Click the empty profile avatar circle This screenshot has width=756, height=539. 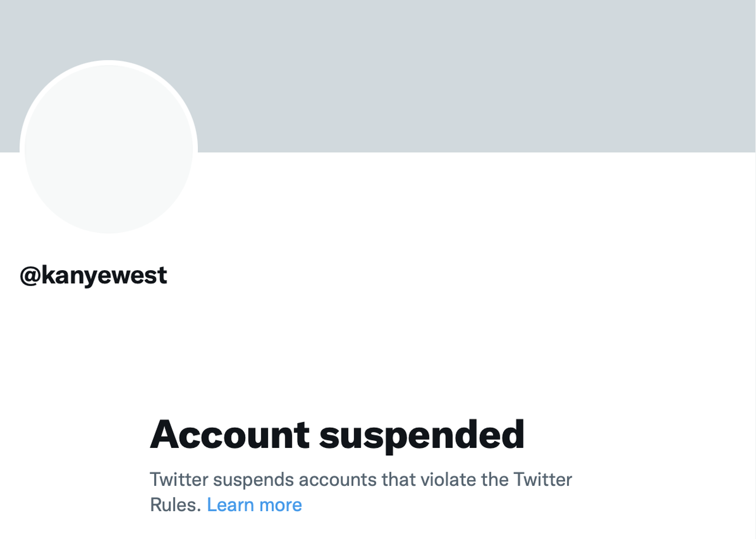pos(109,149)
